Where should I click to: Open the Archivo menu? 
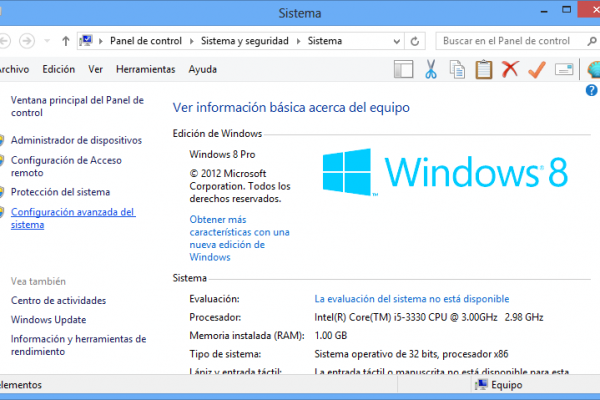point(14,69)
